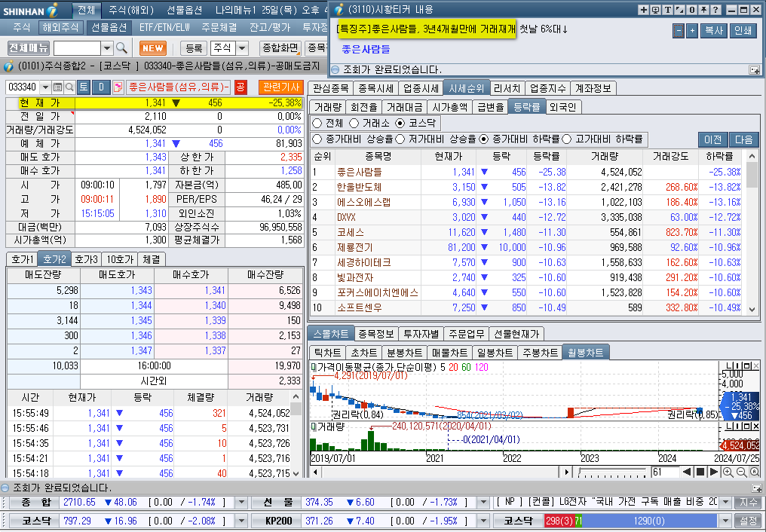Open the stock list icon next to 033340
Image resolution: width=766 pixels, height=532 pixels.
pos(57,87)
